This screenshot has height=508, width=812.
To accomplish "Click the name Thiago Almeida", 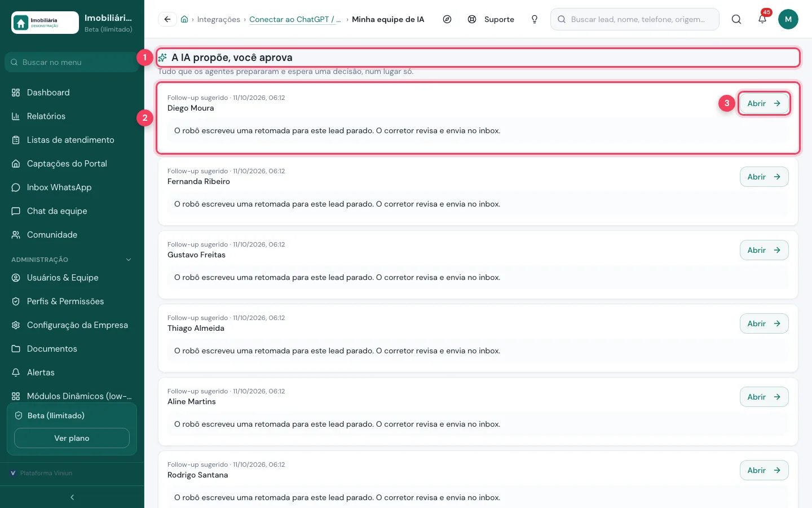I will [196, 329].
